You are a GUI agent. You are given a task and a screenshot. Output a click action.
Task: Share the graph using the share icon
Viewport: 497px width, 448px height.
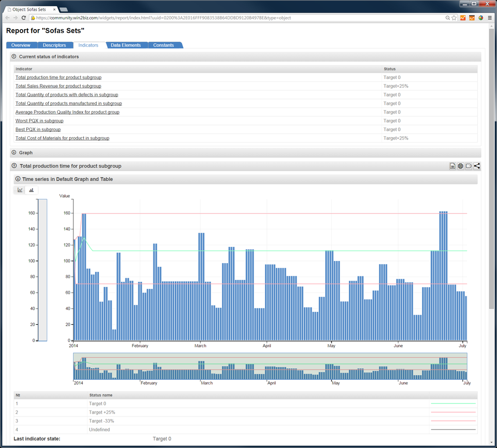point(476,166)
